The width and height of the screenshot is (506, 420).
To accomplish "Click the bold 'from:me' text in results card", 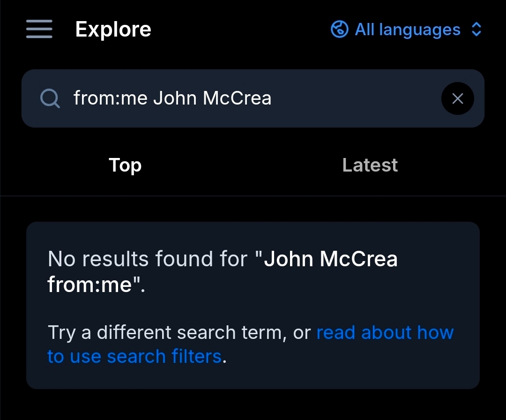I will (89, 284).
